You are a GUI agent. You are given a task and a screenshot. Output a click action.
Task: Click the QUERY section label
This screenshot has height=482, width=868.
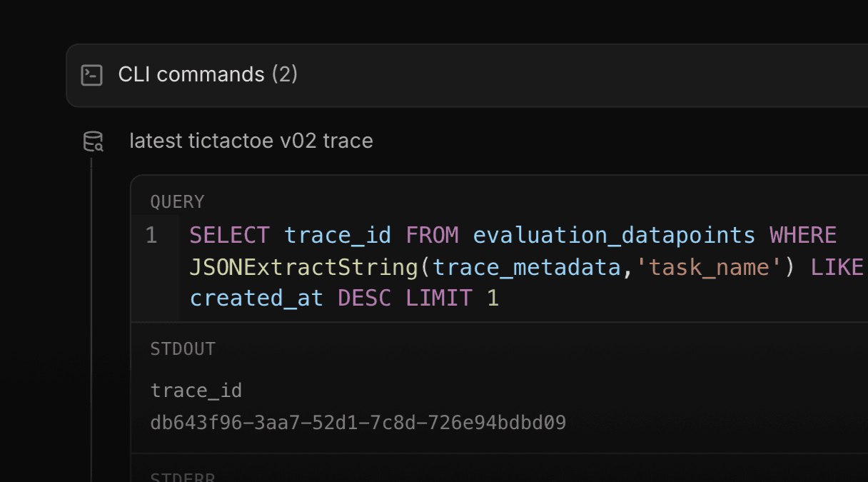click(177, 202)
